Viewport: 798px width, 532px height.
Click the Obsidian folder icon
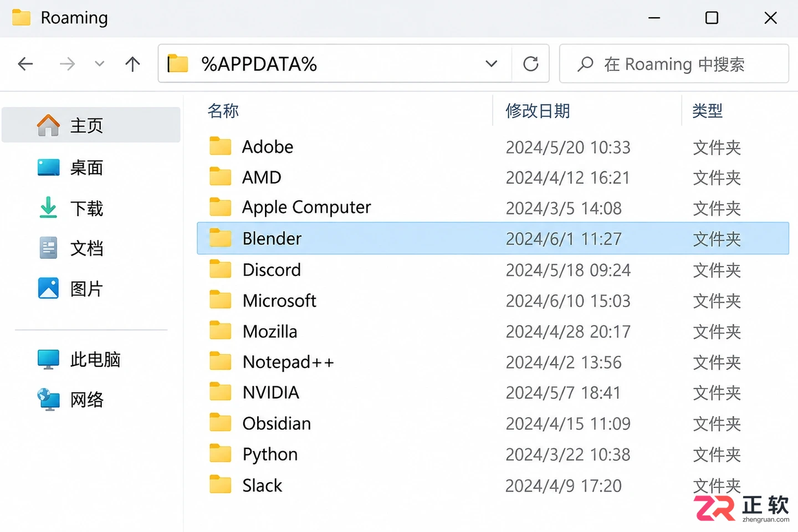coord(221,423)
